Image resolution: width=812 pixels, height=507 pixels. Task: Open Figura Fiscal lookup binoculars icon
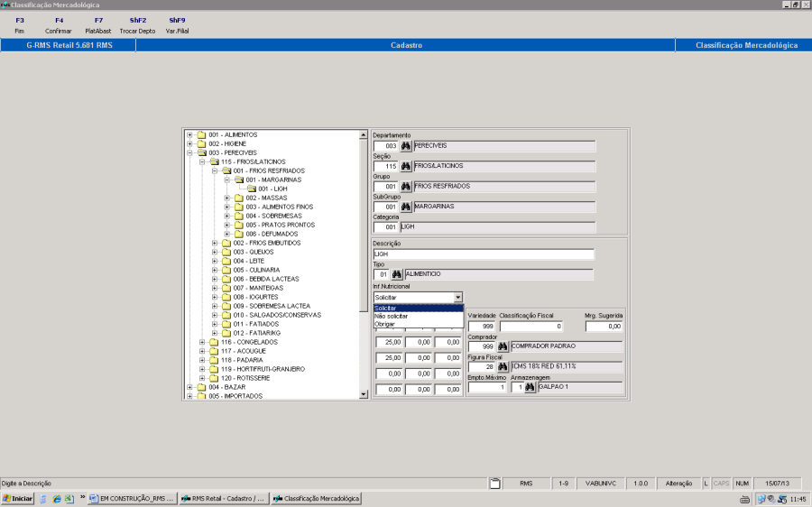pos(503,366)
